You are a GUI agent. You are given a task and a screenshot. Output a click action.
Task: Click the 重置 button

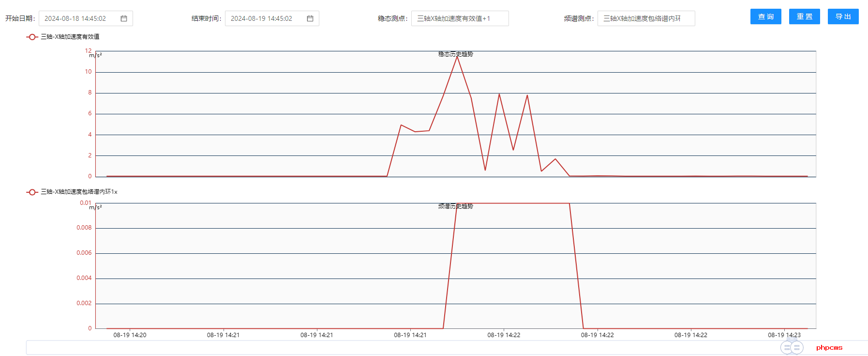point(804,16)
